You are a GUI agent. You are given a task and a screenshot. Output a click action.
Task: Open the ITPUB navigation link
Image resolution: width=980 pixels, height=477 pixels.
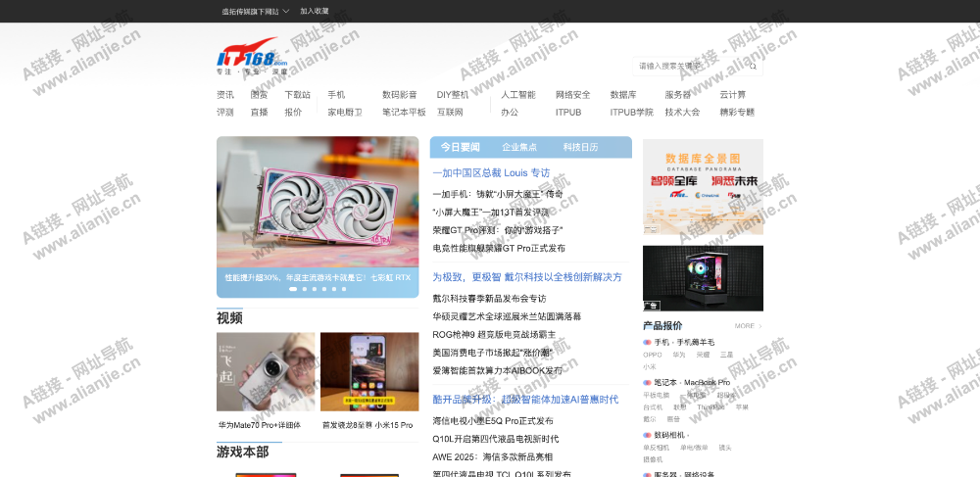click(568, 113)
